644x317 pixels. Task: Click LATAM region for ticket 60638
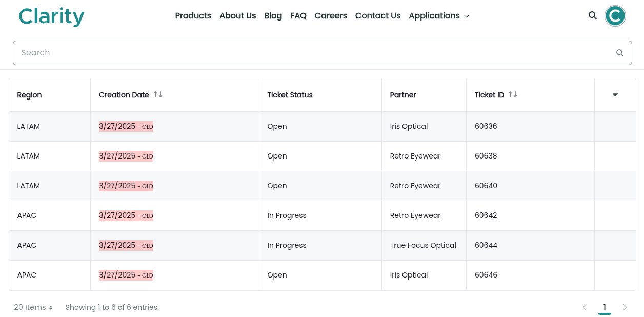tap(28, 156)
